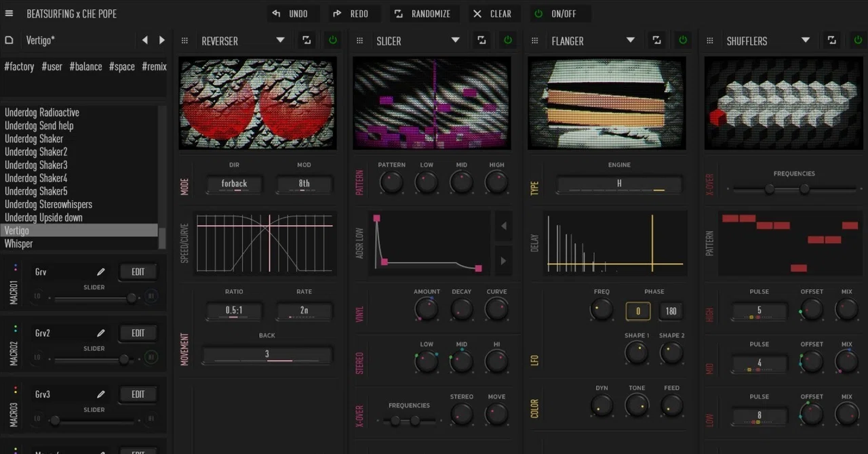Open the hamburger menu icon
The image size is (868, 454).
9,14
